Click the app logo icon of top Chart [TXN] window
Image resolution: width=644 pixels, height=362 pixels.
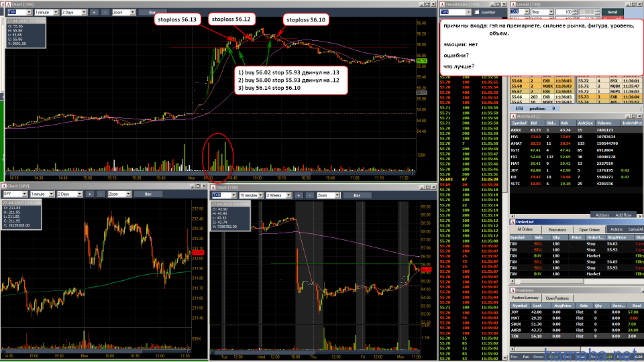tap(8, 4)
